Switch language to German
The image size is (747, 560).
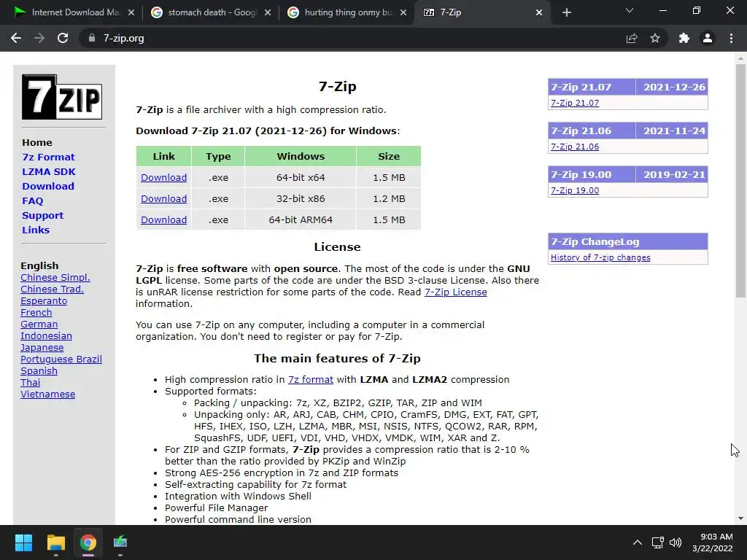click(39, 324)
